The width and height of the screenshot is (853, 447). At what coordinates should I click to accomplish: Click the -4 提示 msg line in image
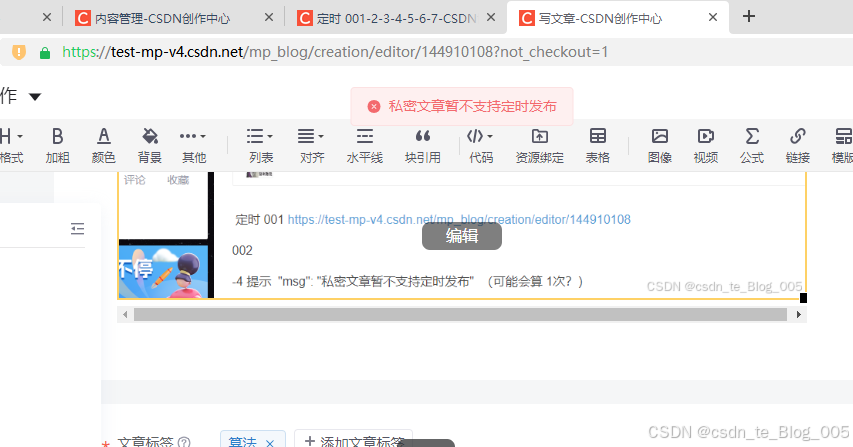point(407,282)
